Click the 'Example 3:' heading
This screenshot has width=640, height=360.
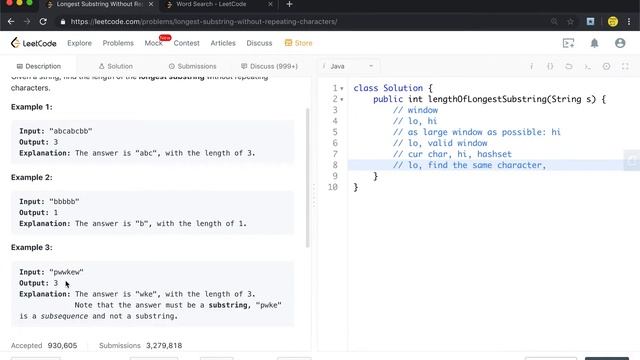[x=31, y=247]
